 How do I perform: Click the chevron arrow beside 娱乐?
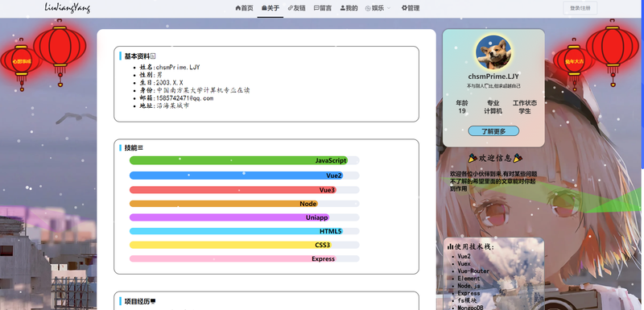click(x=389, y=8)
